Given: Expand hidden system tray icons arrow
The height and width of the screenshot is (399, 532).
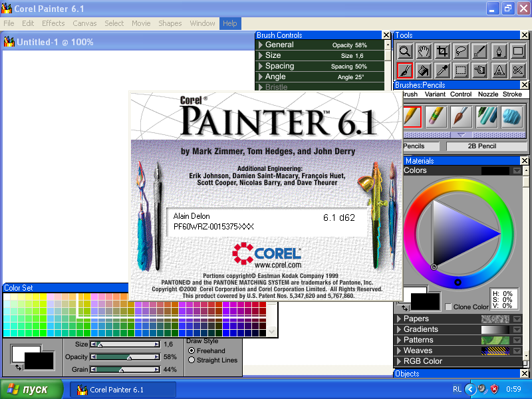Looking at the screenshot, I should pyautogui.click(x=470, y=389).
